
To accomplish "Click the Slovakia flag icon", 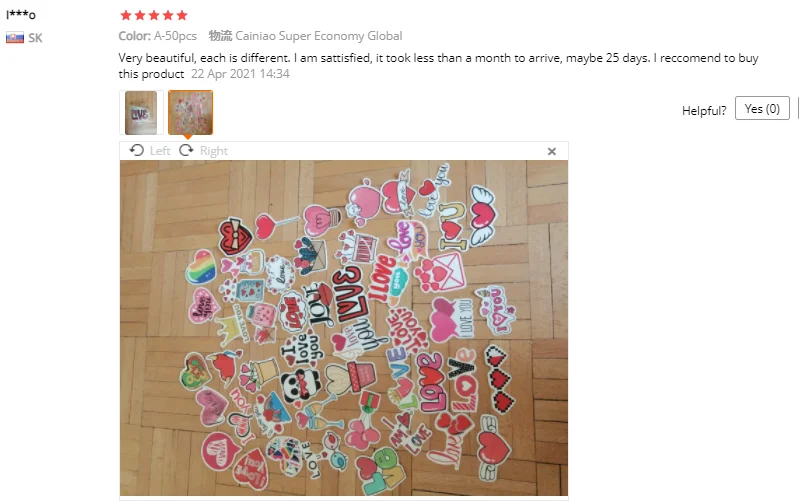I will pos(15,38).
